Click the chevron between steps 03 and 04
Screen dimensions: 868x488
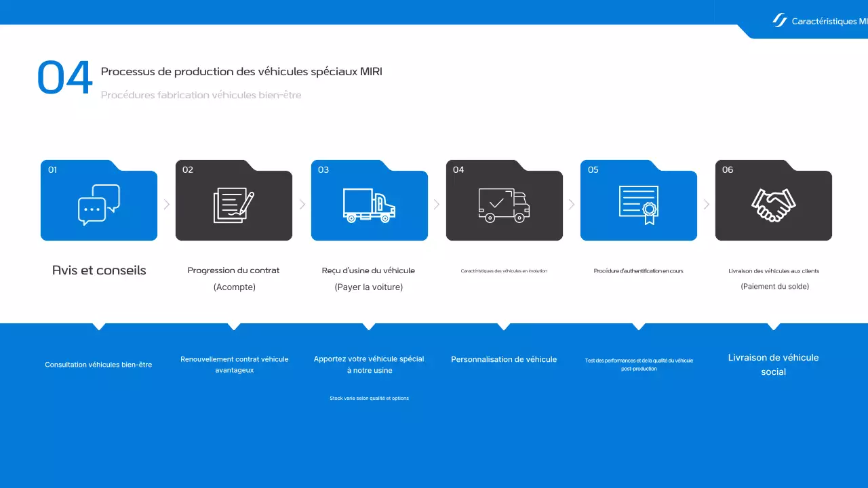[x=437, y=204]
